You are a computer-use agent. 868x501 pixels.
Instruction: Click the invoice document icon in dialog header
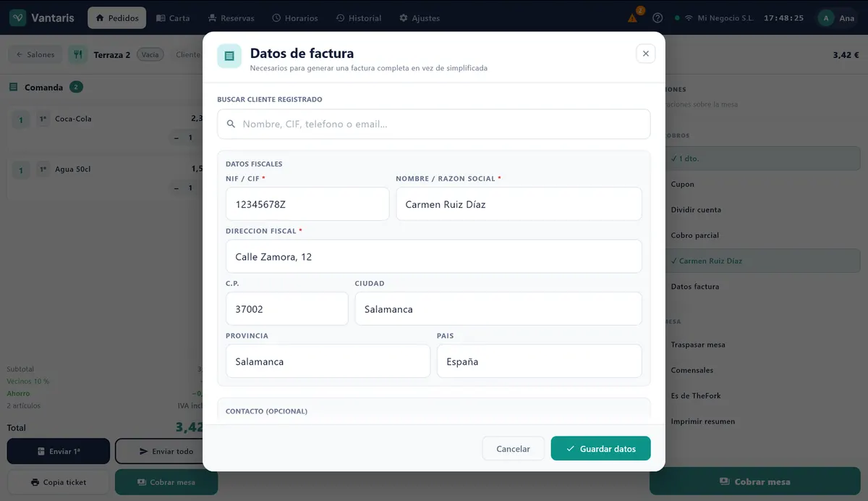tap(229, 56)
